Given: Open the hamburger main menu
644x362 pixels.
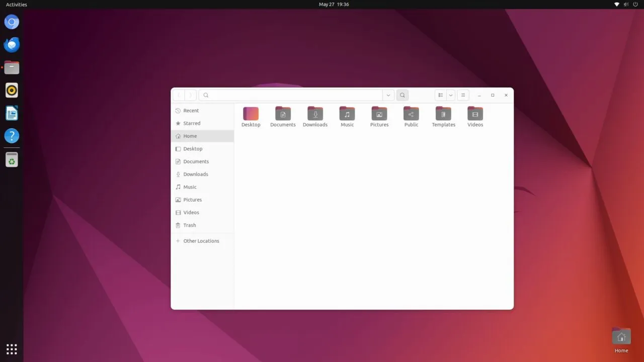Looking at the screenshot, I should [463, 95].
